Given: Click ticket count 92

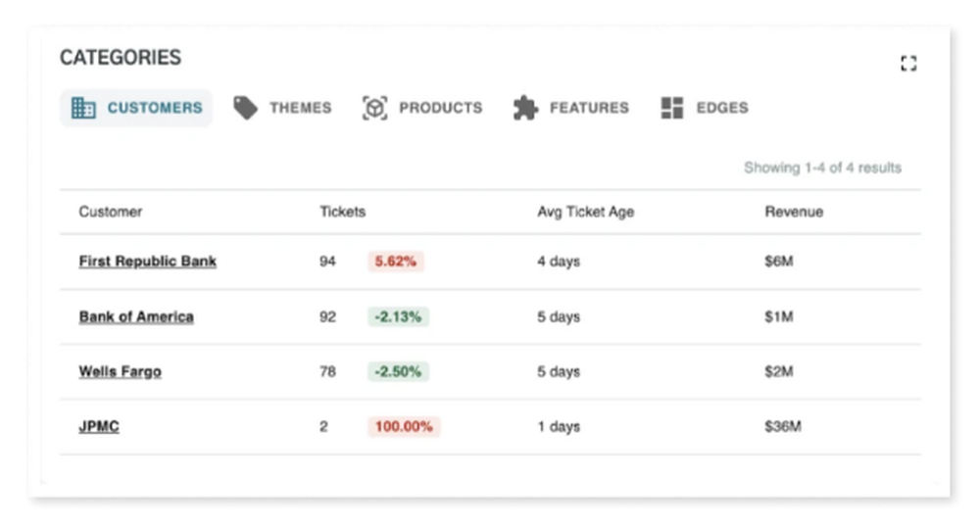Looking at the screenshot, I should click(x=327, y=316).
